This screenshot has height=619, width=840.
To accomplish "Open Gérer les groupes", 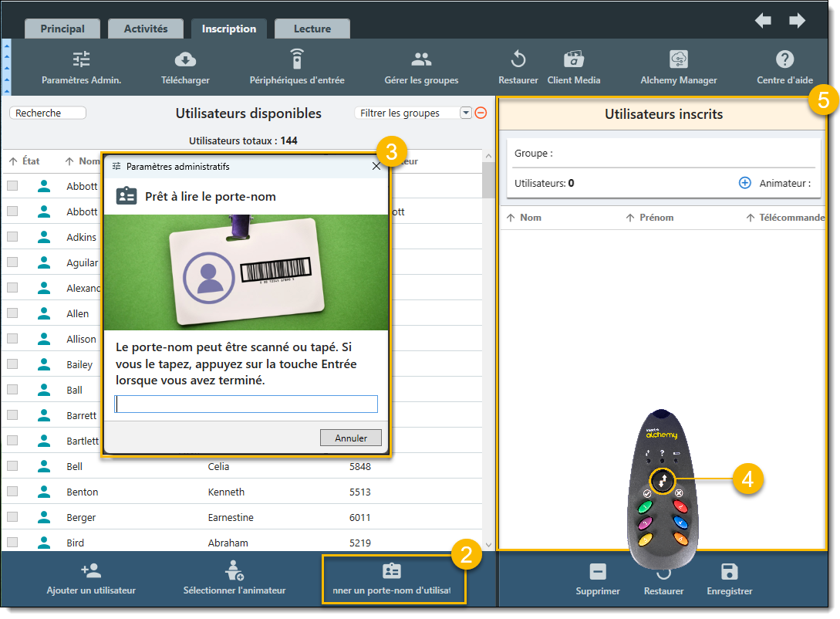I will point(421,67).
